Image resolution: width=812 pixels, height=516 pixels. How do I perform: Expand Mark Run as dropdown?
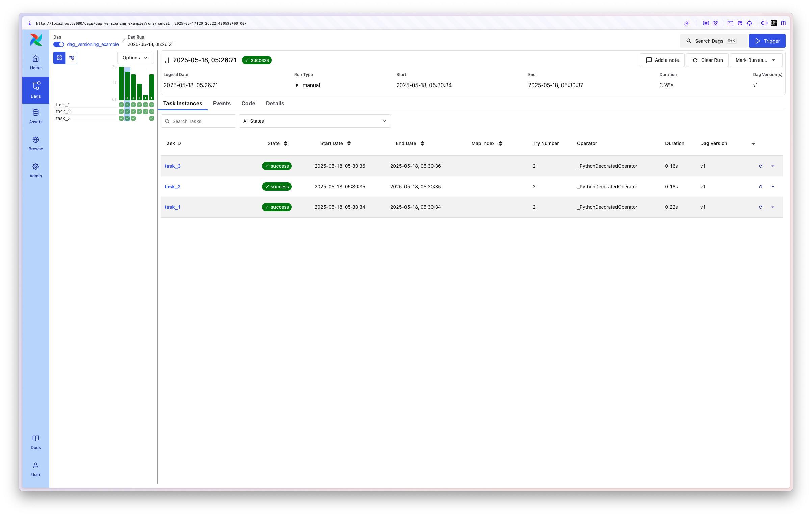756,60
